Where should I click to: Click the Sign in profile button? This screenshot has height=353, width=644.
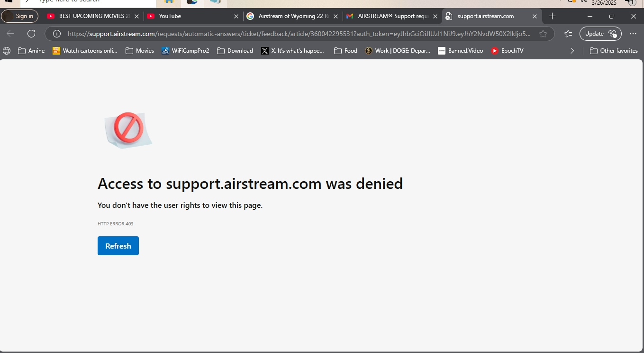point(20,16)
